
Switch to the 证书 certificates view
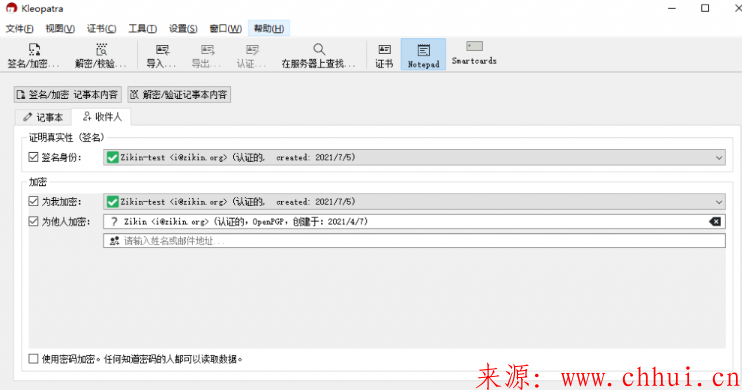point(384,55)
